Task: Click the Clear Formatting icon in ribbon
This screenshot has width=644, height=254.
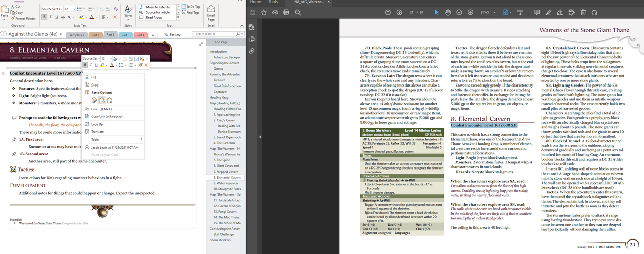Action: point(116,9)
